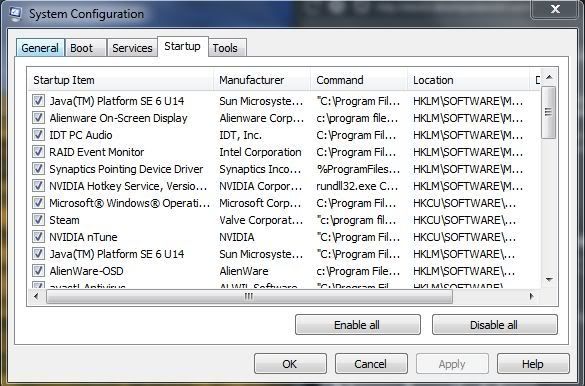
Task: Open the Services tab
Action: 132,48
